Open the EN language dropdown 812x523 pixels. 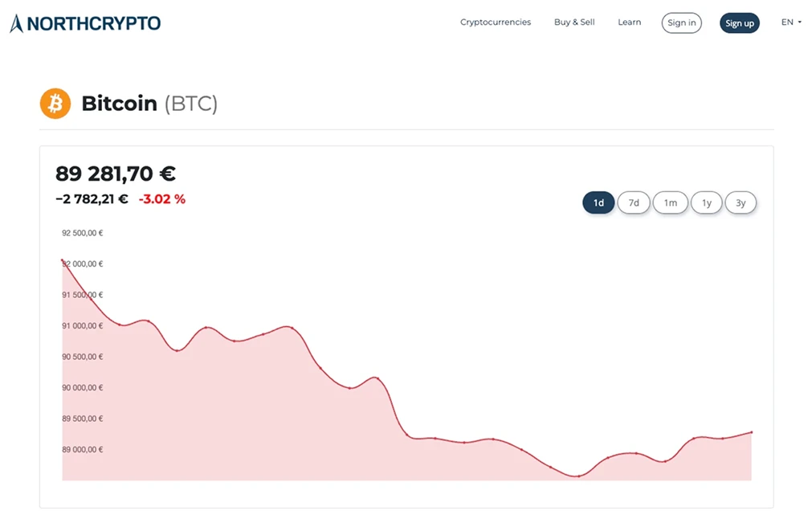pos(790,22)
